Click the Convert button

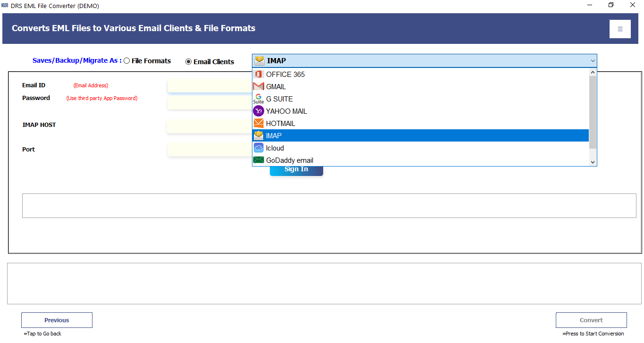(591, 320)
